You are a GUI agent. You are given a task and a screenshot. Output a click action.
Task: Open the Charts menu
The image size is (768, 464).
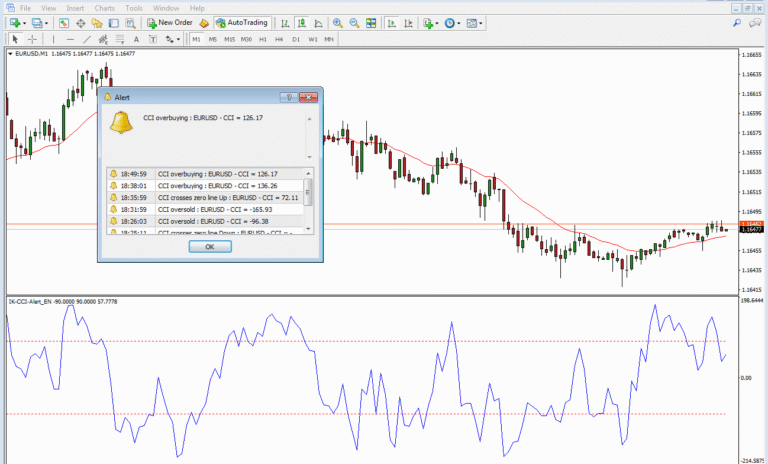point(104,8)
